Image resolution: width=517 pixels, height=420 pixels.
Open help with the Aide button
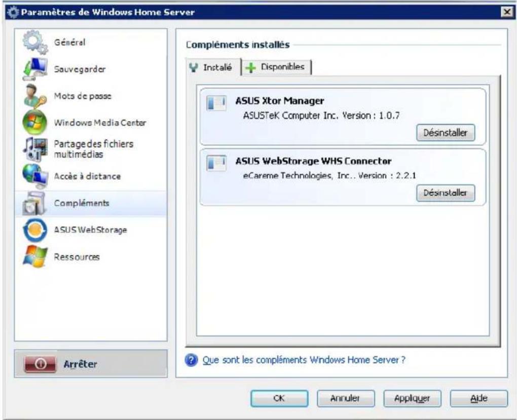(x=479, y=398)
